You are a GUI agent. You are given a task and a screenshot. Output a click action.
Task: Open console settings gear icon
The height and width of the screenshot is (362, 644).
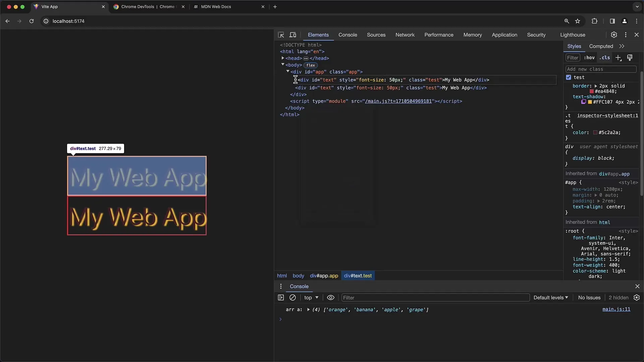(x=637, y=298)
